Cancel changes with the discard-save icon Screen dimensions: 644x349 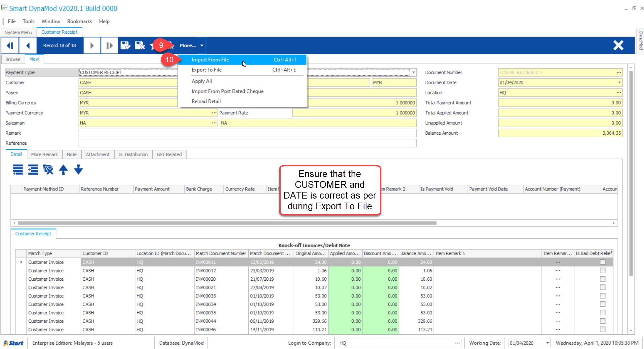point(140,45)
